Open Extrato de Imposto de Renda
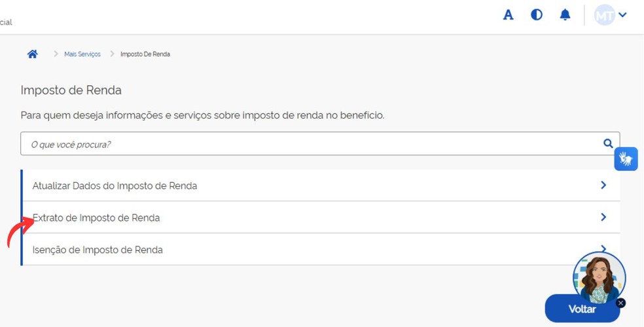Image resolution: width=644 pixels, height=327 pixels. click(x=97, y=218)
